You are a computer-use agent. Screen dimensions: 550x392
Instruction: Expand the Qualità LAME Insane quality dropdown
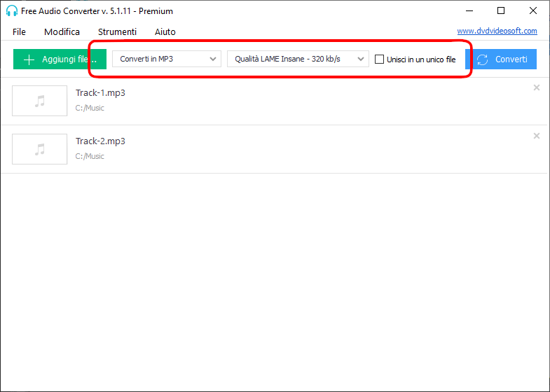pyautogui.click(x=298, y=59)
